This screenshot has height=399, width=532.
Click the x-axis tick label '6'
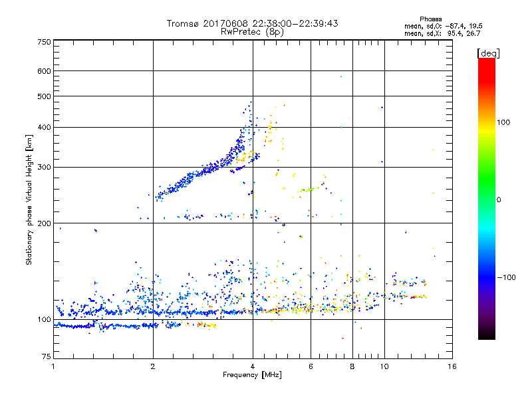[x=311, y=366]
